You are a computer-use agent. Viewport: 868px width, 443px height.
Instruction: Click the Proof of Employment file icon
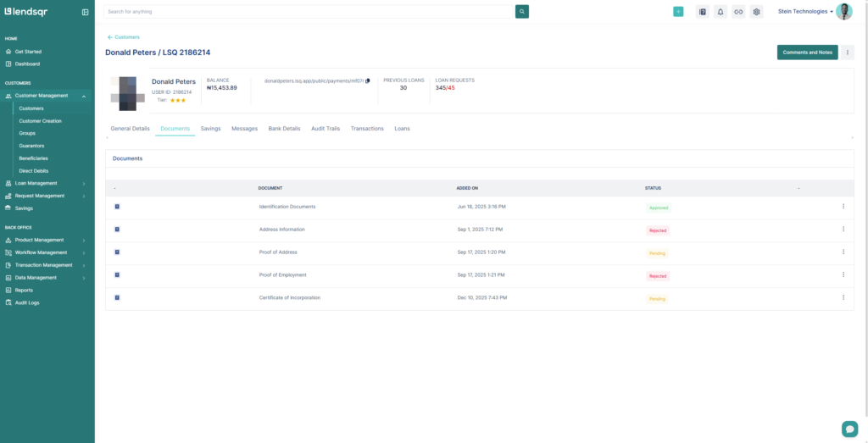pos(117,274)
